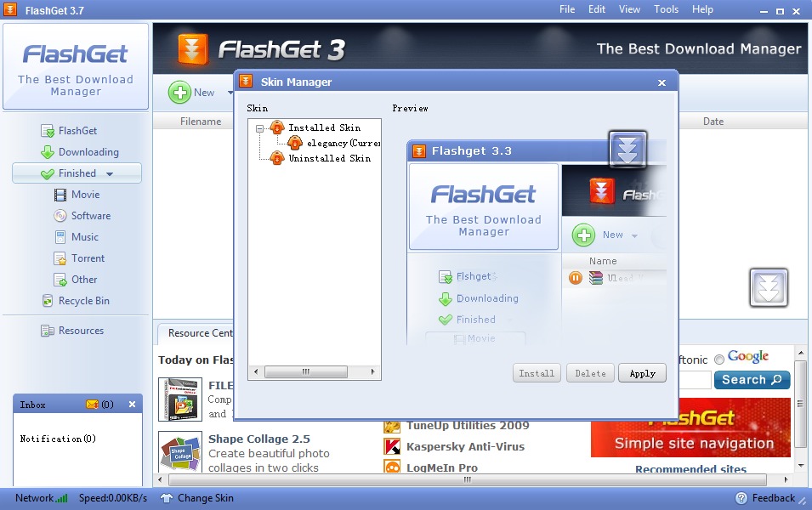Open the View menu
The image size is (812, 510).
[x=629, y=9]
